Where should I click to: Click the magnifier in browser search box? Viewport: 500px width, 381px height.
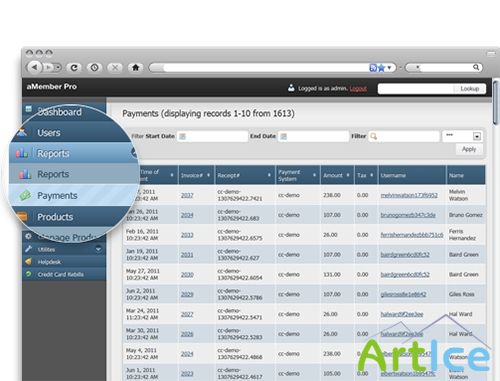click(476, 67)
